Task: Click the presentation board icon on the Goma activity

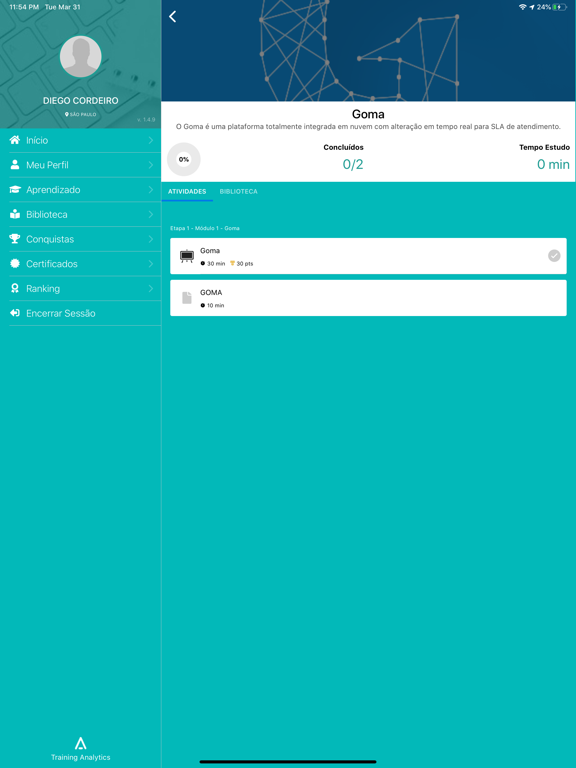Action: pyautogui.click(x=187, y=256)
